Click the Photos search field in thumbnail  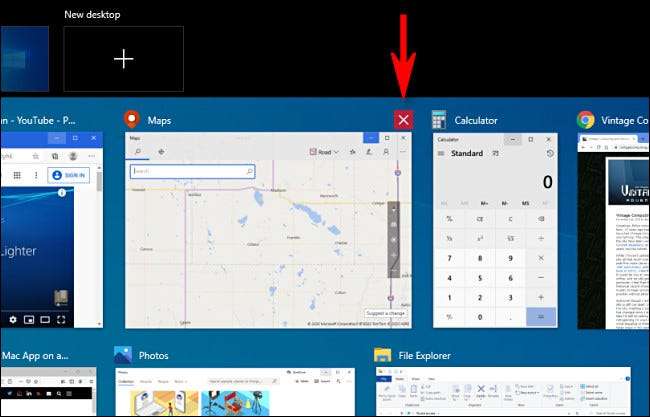tap(243, 381)
